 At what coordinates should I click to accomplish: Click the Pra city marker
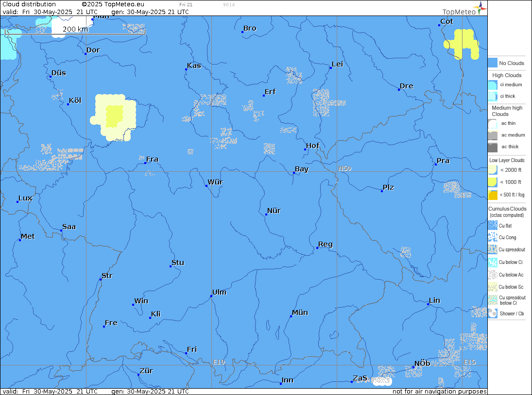pos(436,165)
